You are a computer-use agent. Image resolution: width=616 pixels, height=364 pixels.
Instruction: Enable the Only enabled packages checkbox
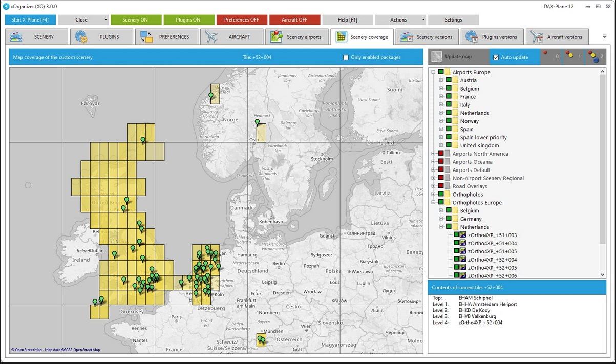click(x=346, y=57)
